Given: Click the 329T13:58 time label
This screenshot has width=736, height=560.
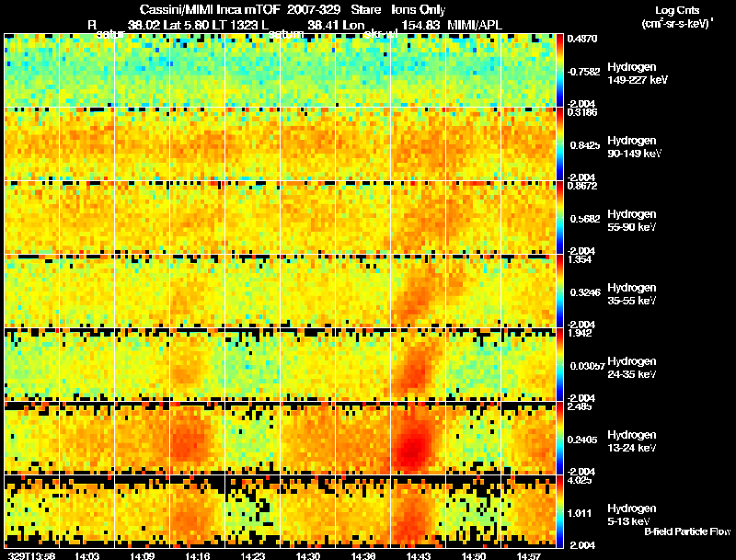Looking at the screenshot, I should (x=32, y=556).
